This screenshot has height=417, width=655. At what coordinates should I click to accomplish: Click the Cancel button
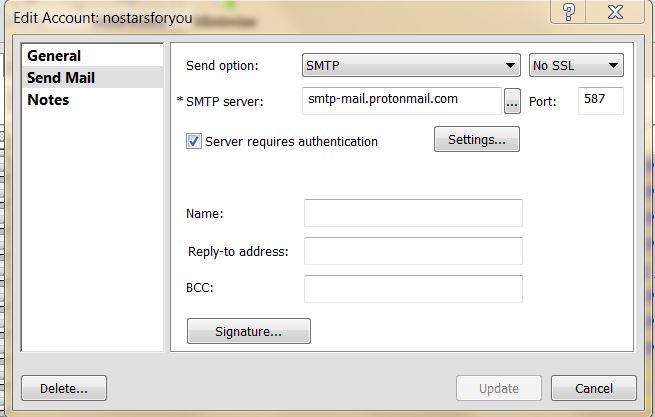click(x=594, y=388)
